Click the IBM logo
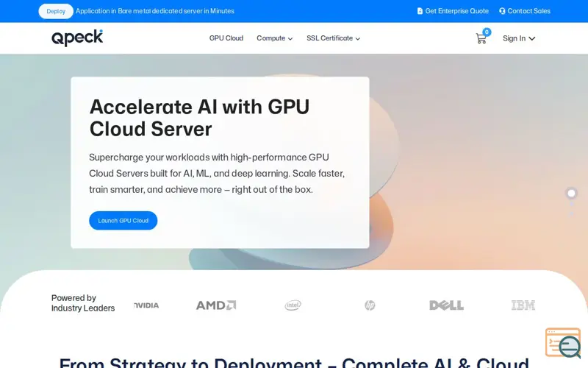 click(523, 305)
